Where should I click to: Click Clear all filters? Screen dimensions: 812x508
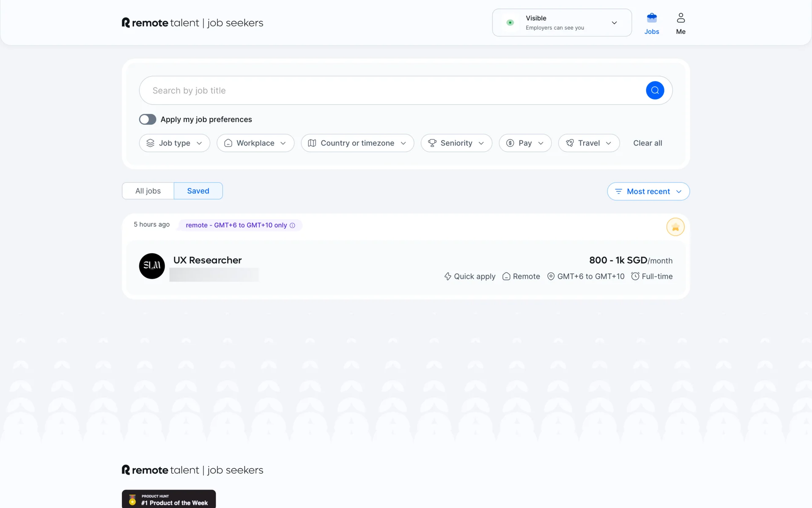647,143
